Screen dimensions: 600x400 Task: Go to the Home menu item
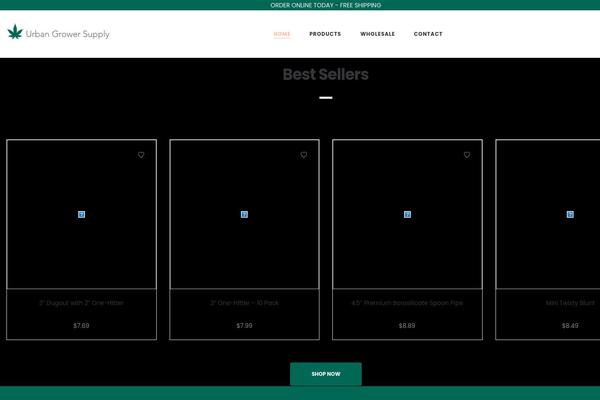pyautogui.click(x=282, y=34)
